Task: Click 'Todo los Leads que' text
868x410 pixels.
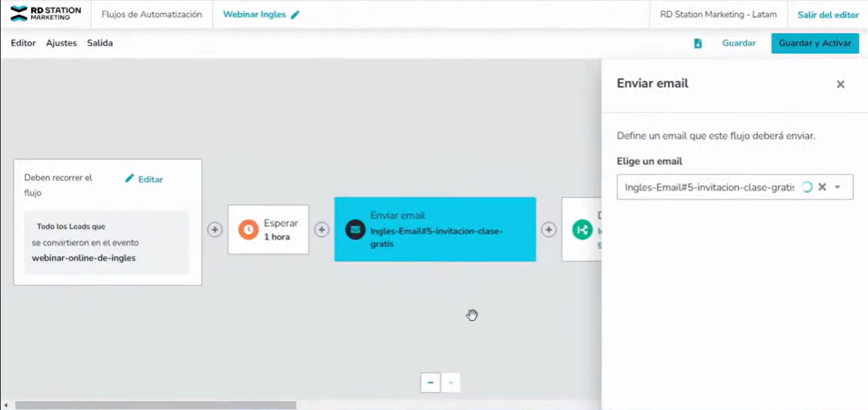Action: [x=71, y=227]
